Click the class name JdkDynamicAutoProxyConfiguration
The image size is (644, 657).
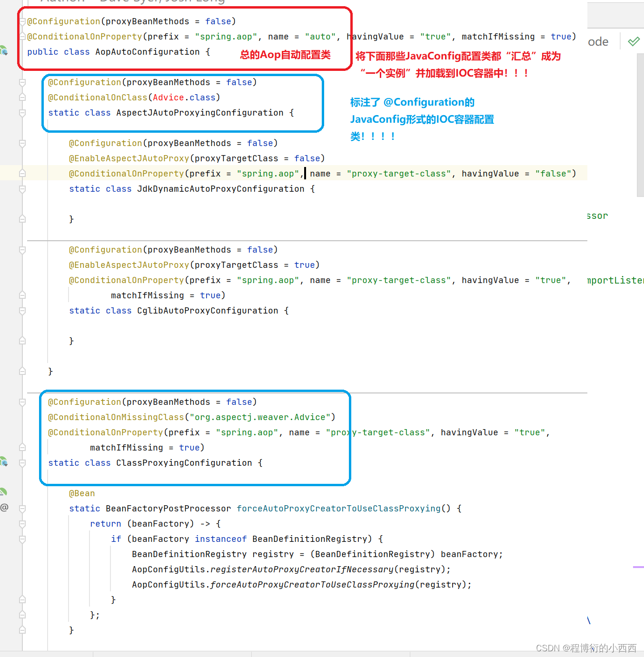point(221,189)
